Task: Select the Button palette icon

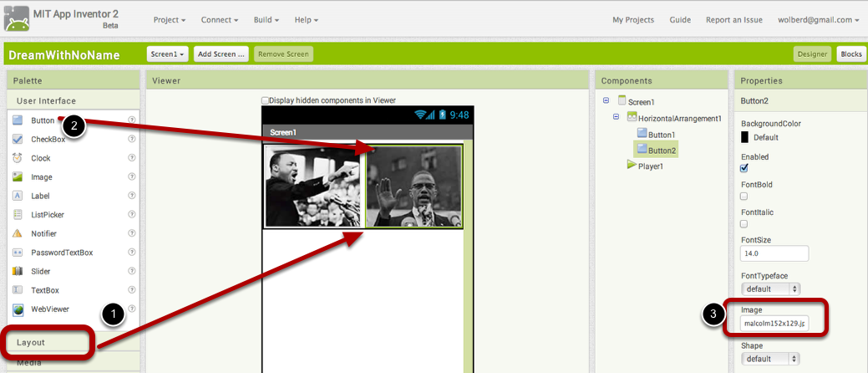Action: (x=18, y=120)
